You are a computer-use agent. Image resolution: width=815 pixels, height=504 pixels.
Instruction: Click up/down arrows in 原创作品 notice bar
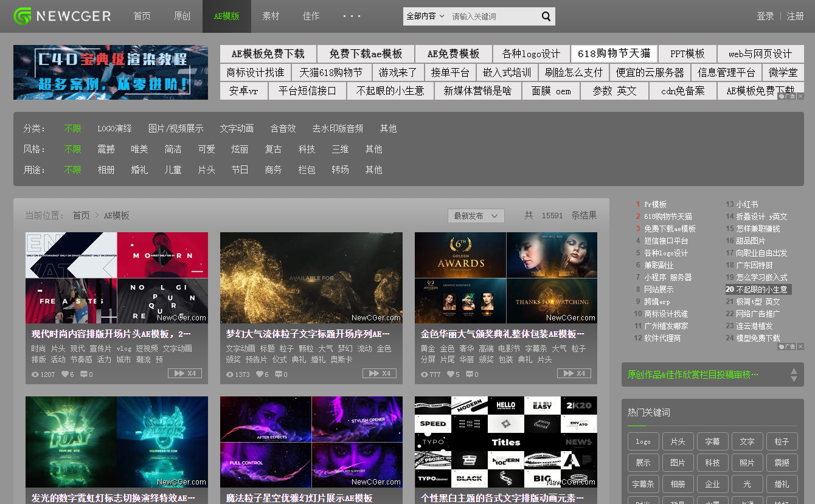pyautogui.click(x=794, y=375)
